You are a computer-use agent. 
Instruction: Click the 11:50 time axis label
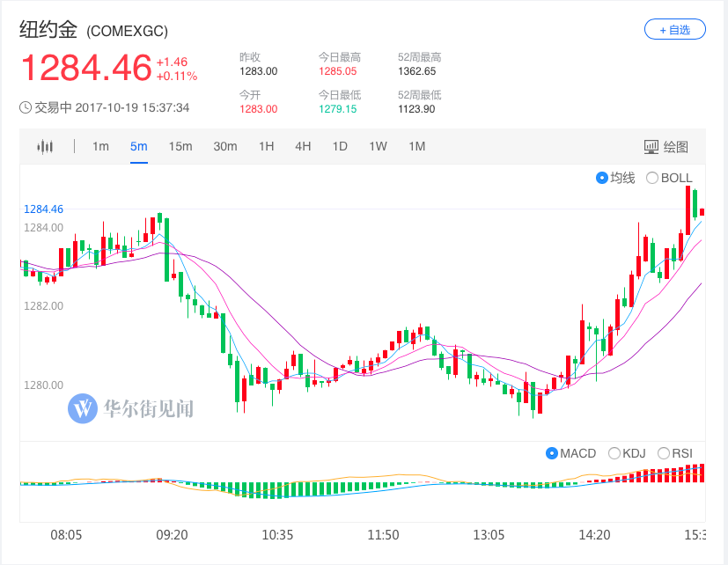tap(383, 535)
